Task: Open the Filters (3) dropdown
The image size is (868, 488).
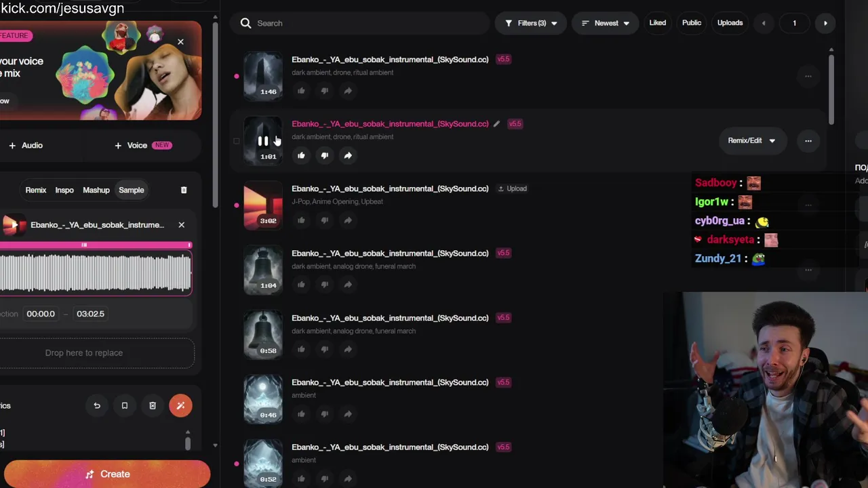Action: [x=531, y=23]
